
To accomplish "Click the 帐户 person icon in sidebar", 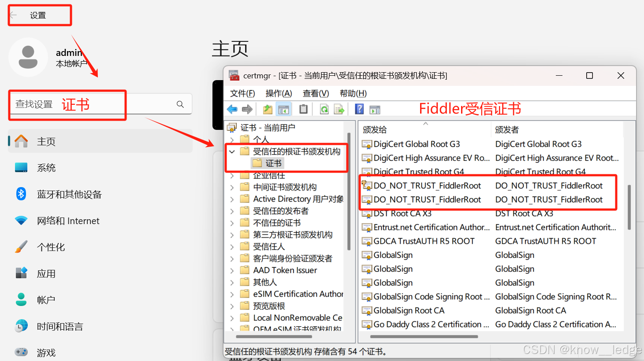I will click(x=21, y=299).
